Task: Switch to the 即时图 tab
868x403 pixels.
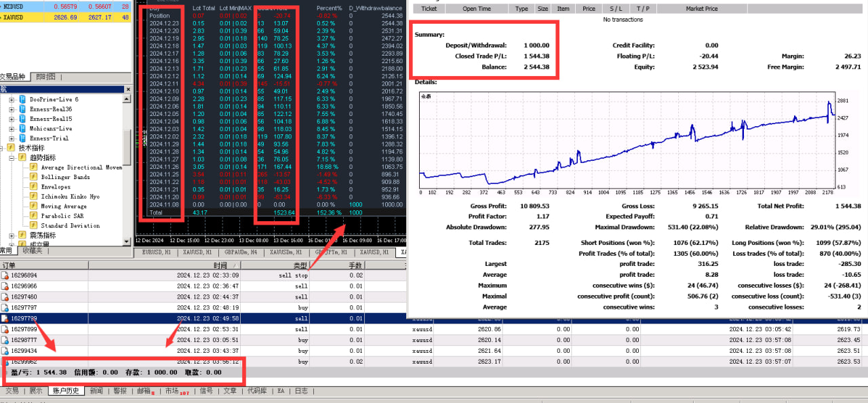Action: (x=45, y=77)
